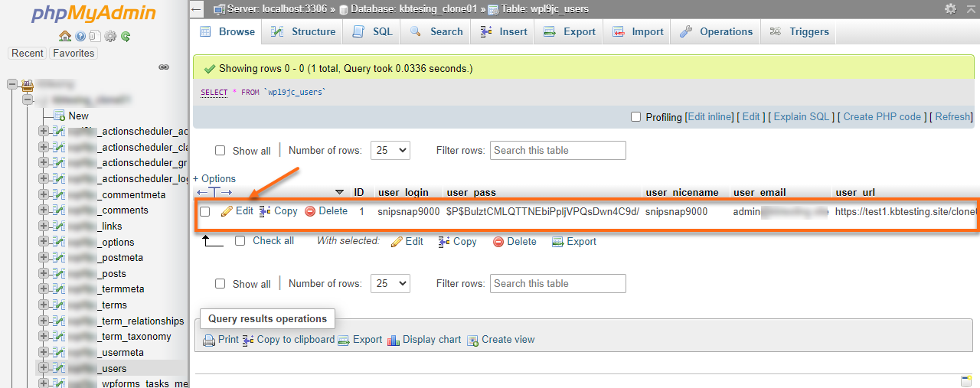980x388 pixels.
Task: Open Display chart
Action: [424, 340]
